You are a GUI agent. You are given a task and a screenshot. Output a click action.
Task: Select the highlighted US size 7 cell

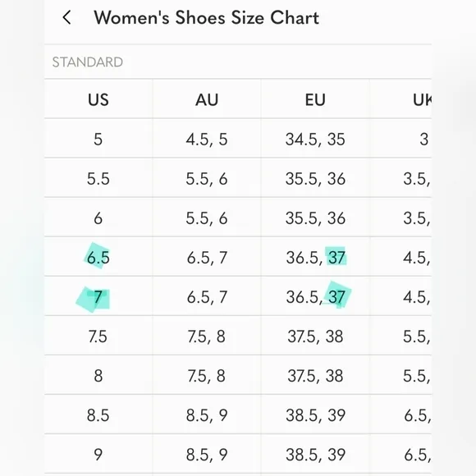coord(98,297)
